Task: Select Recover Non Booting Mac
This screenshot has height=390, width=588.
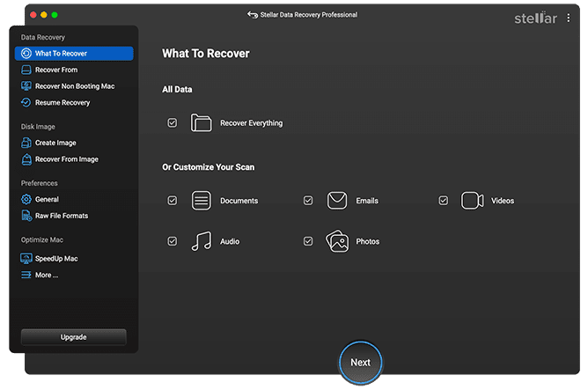Action: [74, 86]
